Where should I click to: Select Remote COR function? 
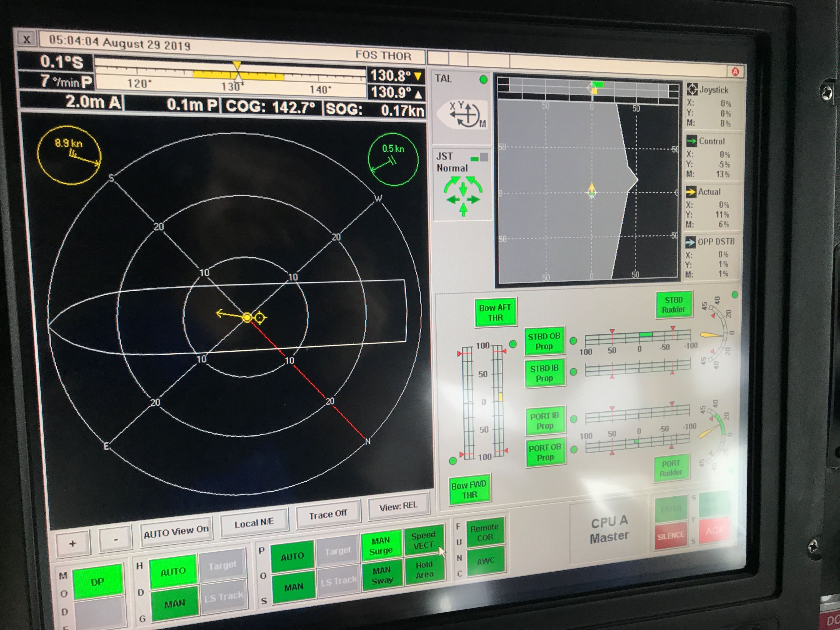click(485, 532)
